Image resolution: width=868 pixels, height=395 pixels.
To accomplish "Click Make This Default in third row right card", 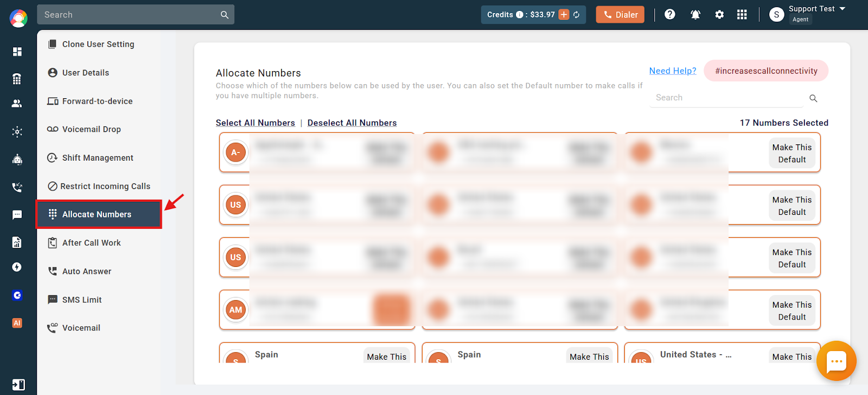I will pos(792,258).
